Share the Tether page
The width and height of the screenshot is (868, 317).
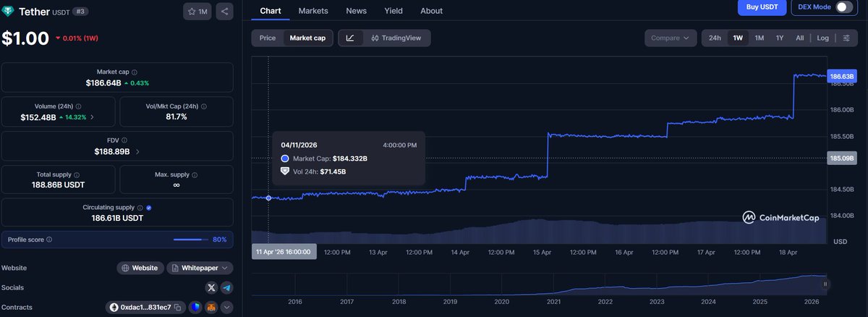pos(224,12)
